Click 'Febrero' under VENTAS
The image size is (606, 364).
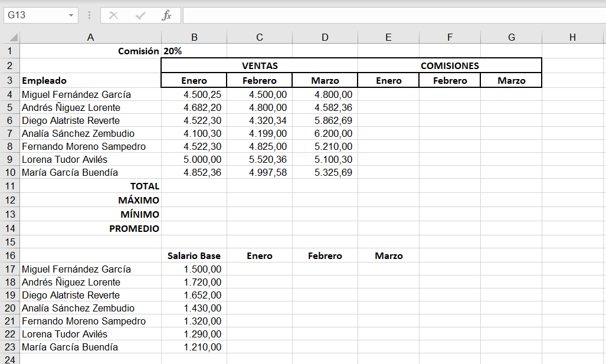pos(260,80)
